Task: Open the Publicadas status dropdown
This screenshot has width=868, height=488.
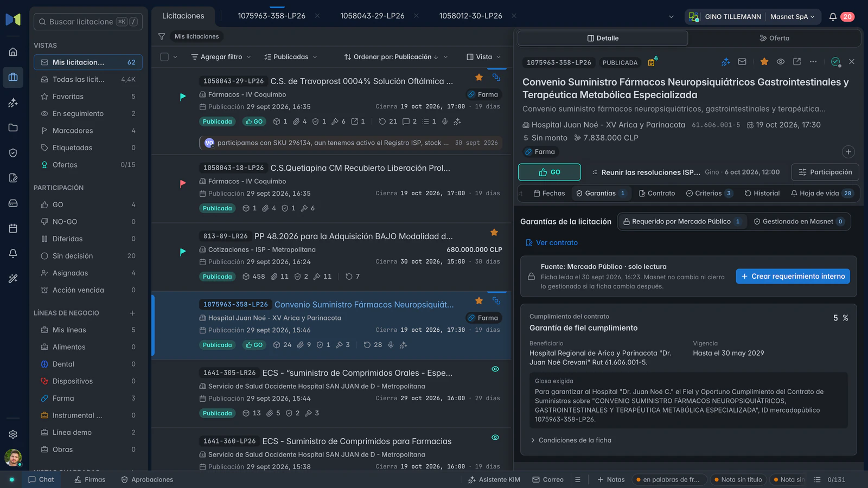Action: click(x=291, y=57)
